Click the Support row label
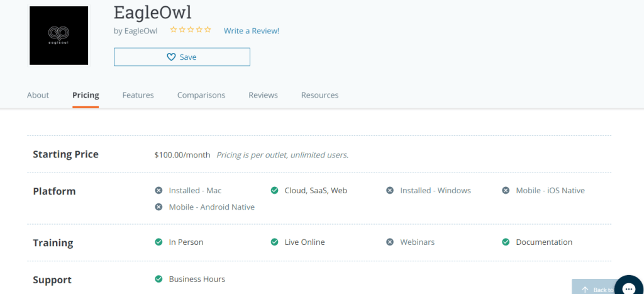Screen dimensions: 644x294 tap(52, 280)
